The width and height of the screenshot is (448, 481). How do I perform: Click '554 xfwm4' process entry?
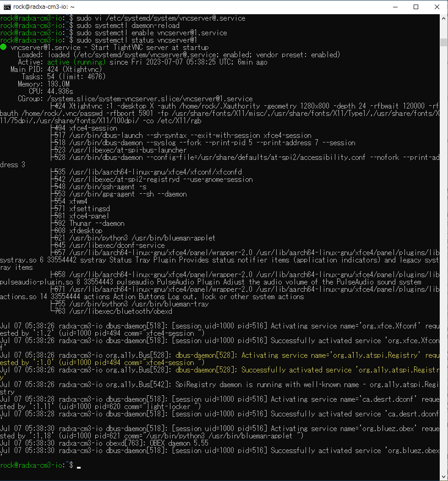pos(69,202)
